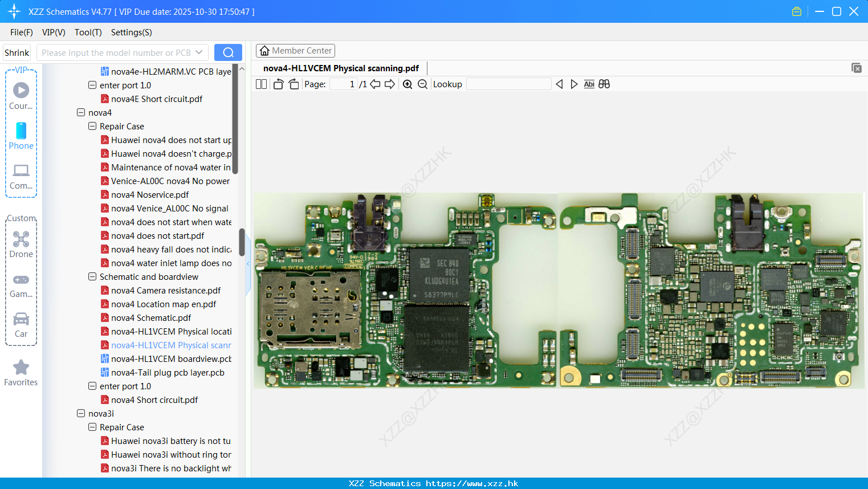Image resolution: width=868 pixels, height=489 pixels.
Task: Open Huawei nova3i battery file
Action: point(166,441)
